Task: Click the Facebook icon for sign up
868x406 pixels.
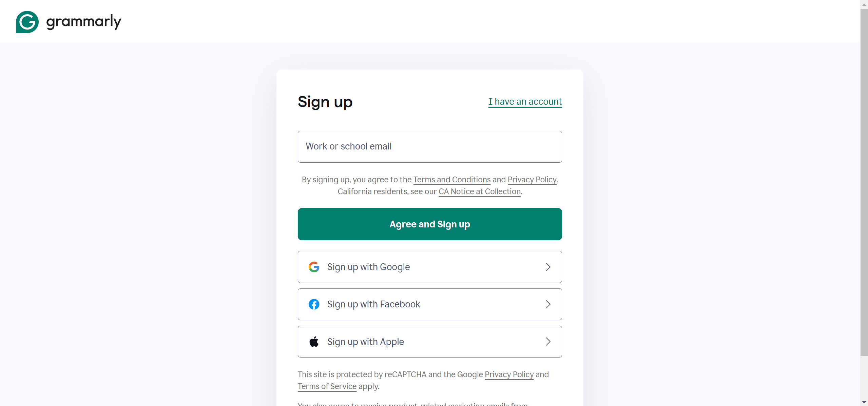Action: (x=314, y=304)
